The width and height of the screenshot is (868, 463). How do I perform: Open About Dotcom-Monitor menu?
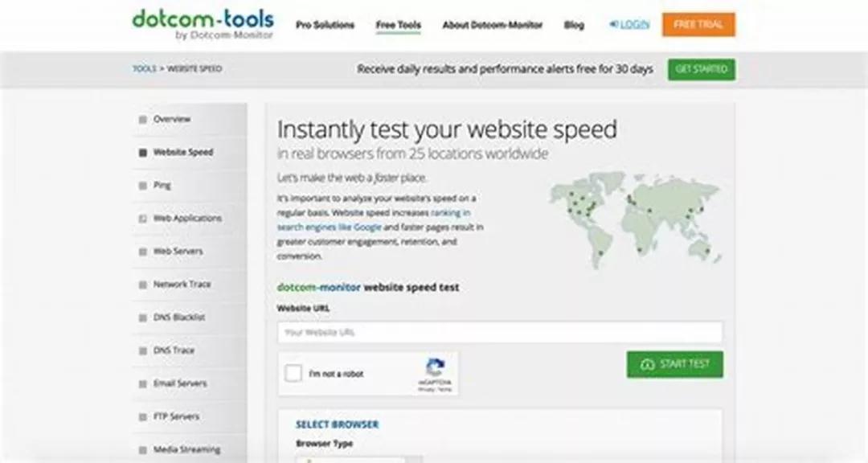(492, 25)
